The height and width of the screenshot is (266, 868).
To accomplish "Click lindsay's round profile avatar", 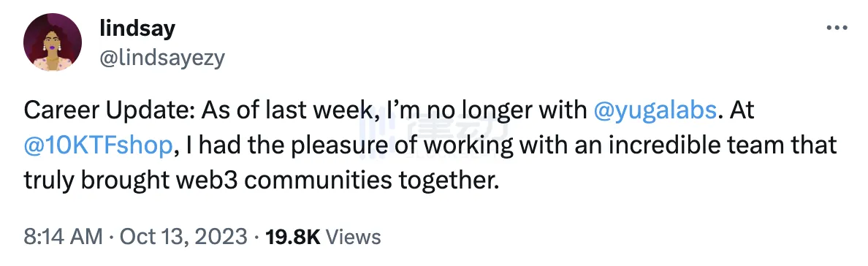I will 53,42.
